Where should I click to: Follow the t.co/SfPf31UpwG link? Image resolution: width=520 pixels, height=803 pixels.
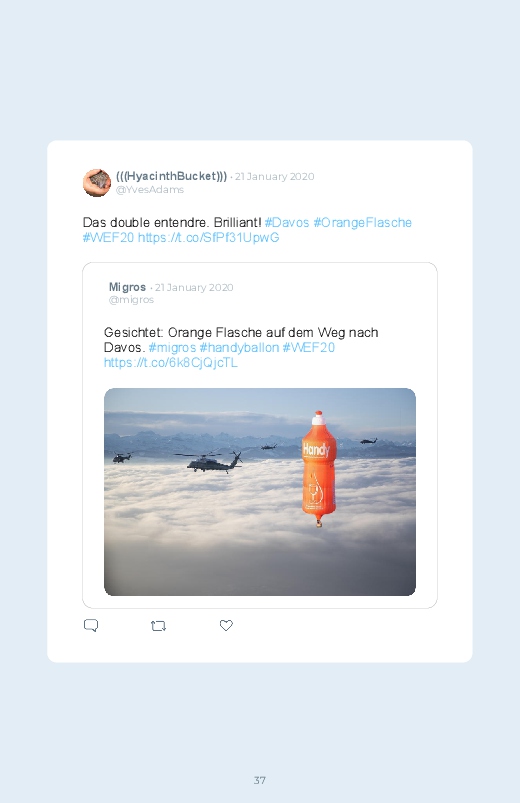[x=209, y=238]
